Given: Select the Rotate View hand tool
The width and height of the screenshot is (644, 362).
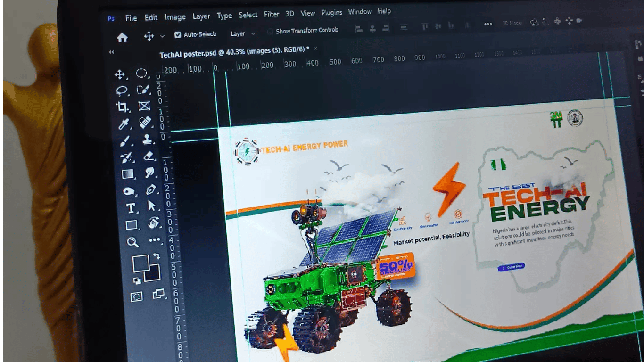Looking at the screenshot, I should 154,222.
